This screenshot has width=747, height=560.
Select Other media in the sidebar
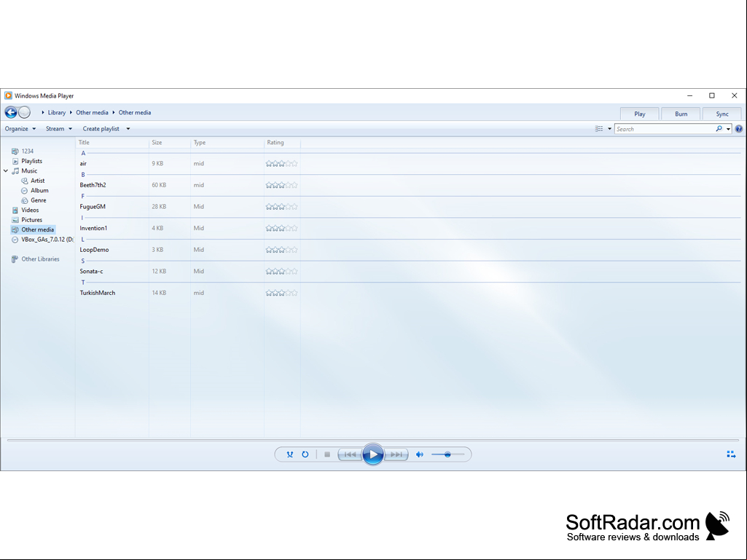33,229
